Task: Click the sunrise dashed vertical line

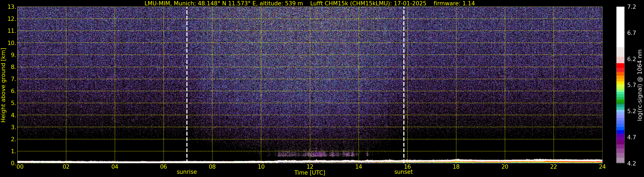Action: (187, 85)
